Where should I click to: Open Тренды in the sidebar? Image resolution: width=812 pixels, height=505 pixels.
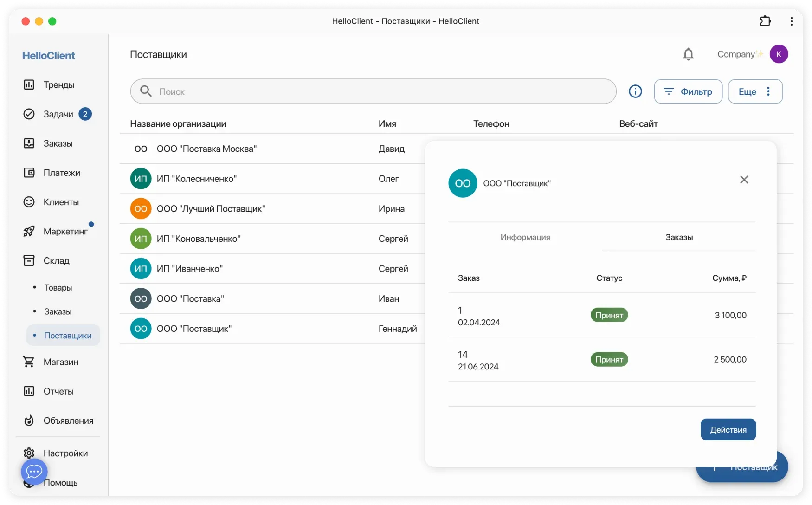point(58,85)
